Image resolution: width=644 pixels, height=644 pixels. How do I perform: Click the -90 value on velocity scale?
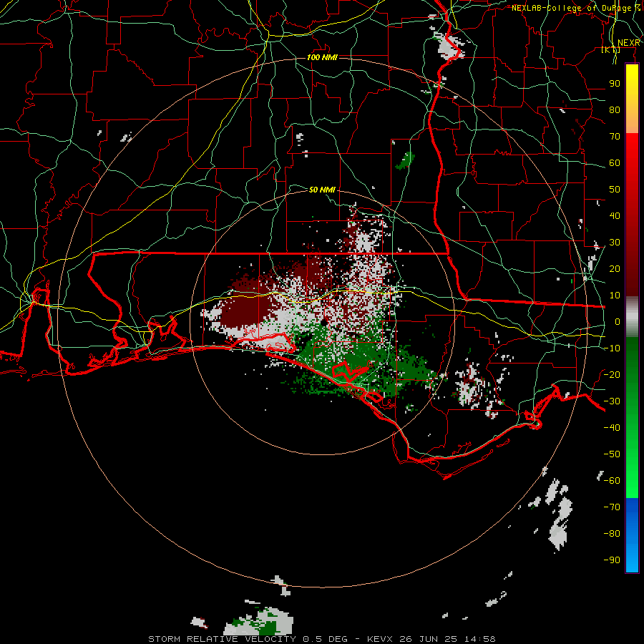[612, 560]
